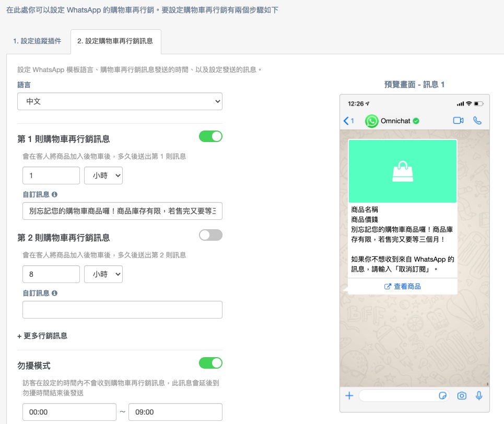The width and height of the screenshot is (504, 424).
Task: Tap the video call icon in preview
Action: 458,121
